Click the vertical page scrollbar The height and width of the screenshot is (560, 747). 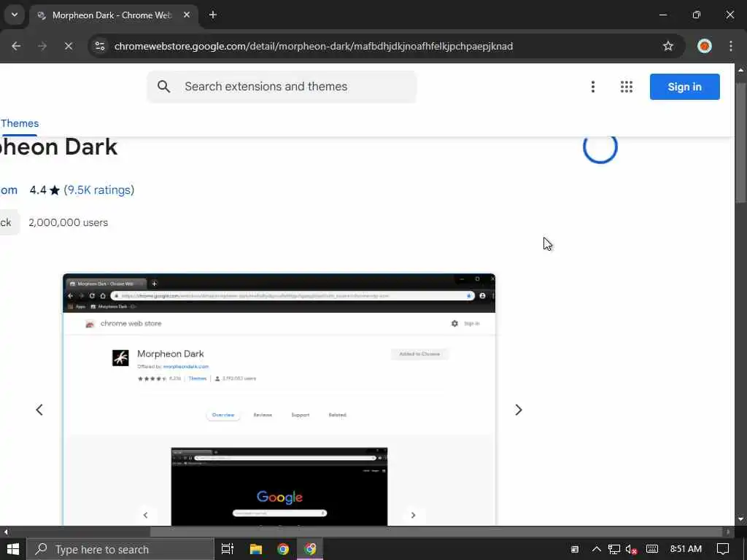[740, 143]
